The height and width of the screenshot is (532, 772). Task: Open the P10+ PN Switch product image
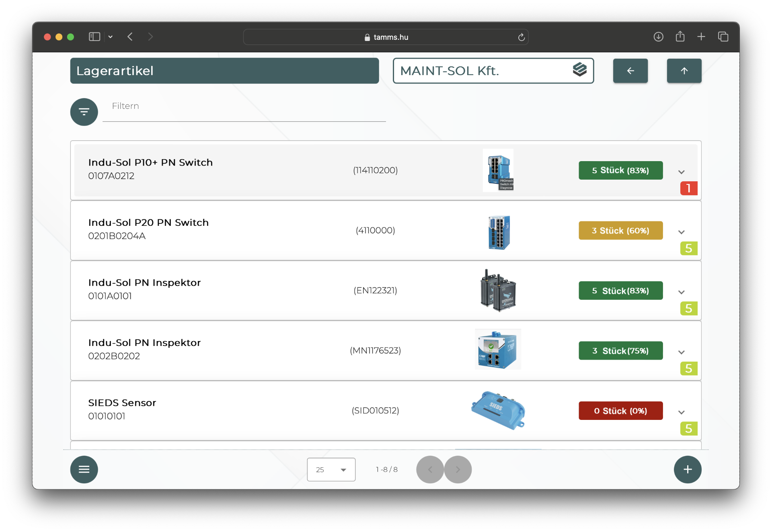498,170
